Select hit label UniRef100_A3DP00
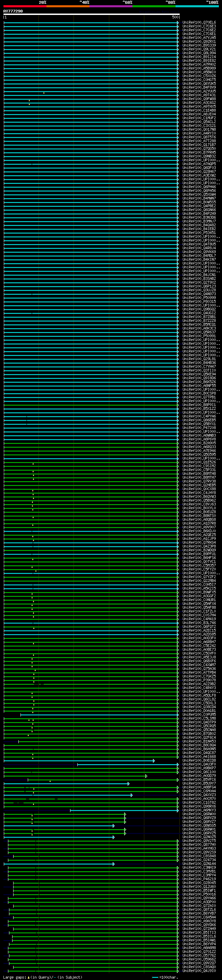 [x=199, y=902]
